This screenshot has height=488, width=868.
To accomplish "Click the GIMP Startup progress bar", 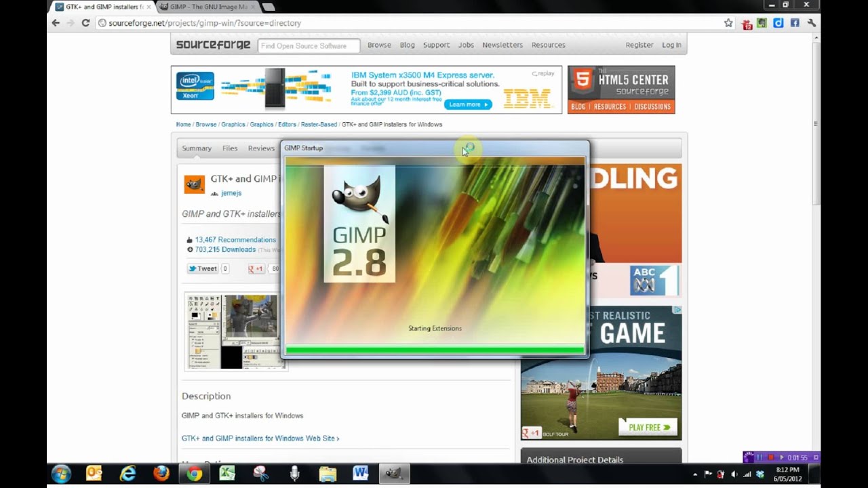I will pyautogui.click(x=435, y=350).
